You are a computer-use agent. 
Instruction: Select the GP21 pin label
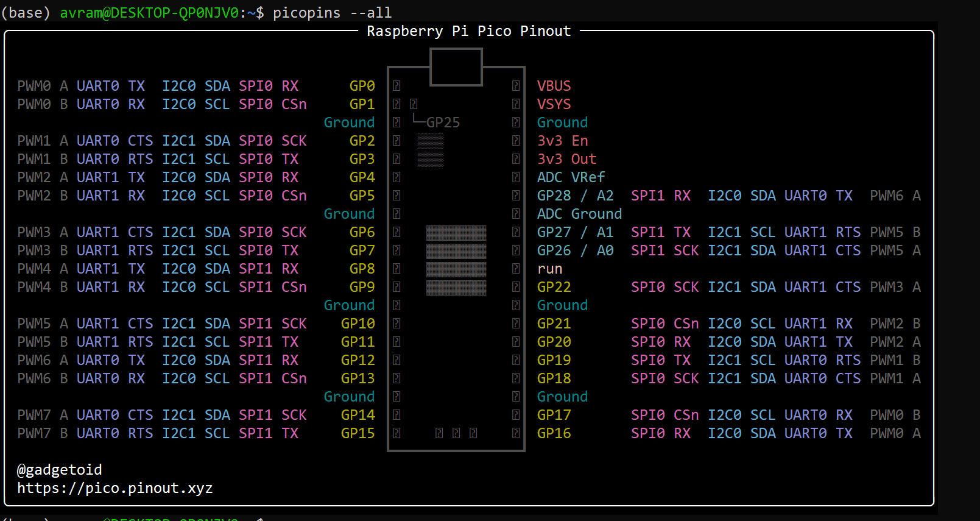[554, 324]
